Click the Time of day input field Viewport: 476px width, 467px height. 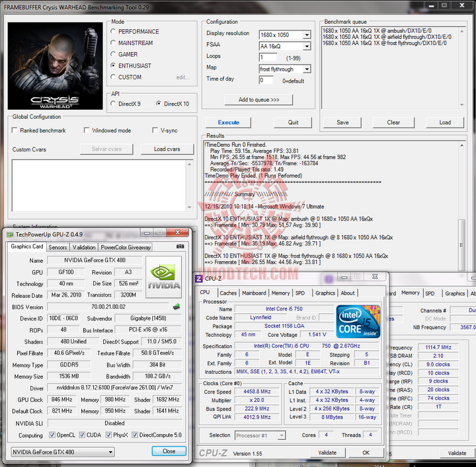266,80
